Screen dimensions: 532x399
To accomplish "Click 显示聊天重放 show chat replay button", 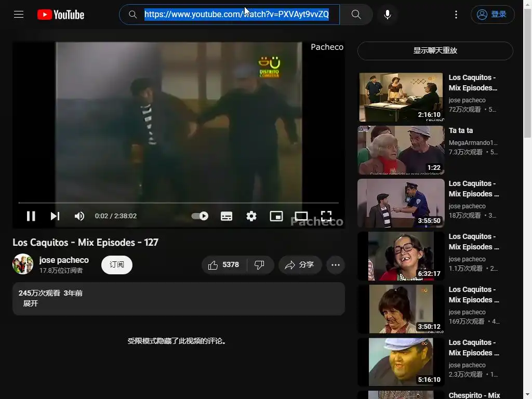I will [435, 50].
